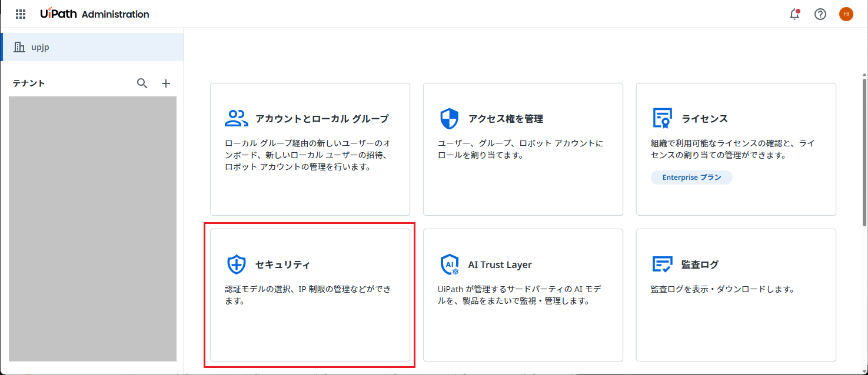Viewport: 868px width, 375px height.
Task: Open the ライセンス card title
Action: [x=705, y=119]
